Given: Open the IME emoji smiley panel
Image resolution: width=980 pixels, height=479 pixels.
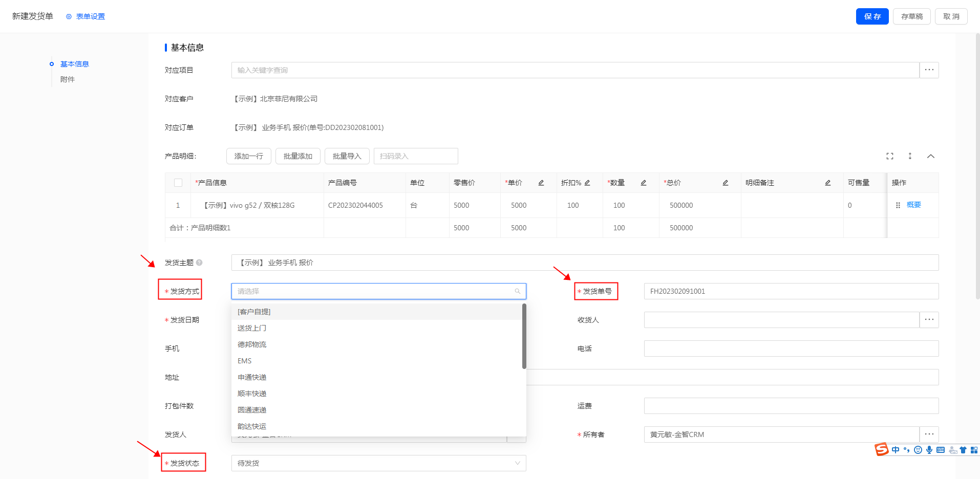Looking at the screenshot, I should pyautogui.click(x=918, y=450).
